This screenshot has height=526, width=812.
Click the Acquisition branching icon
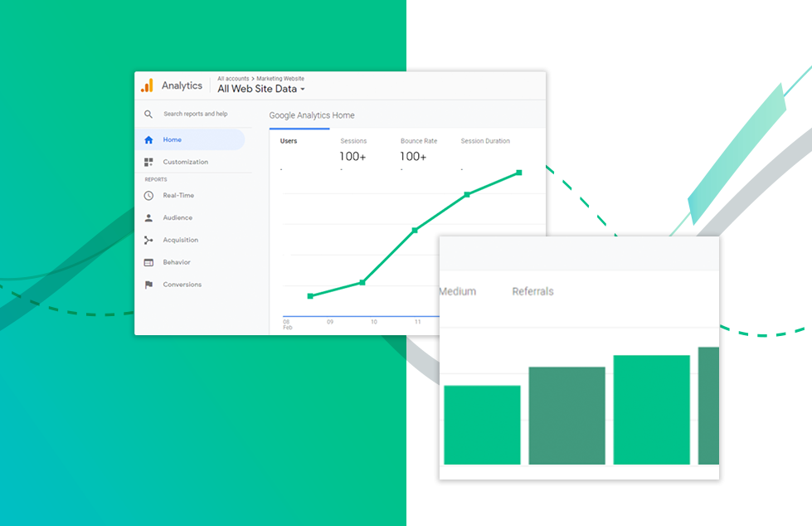coord(148,241)
